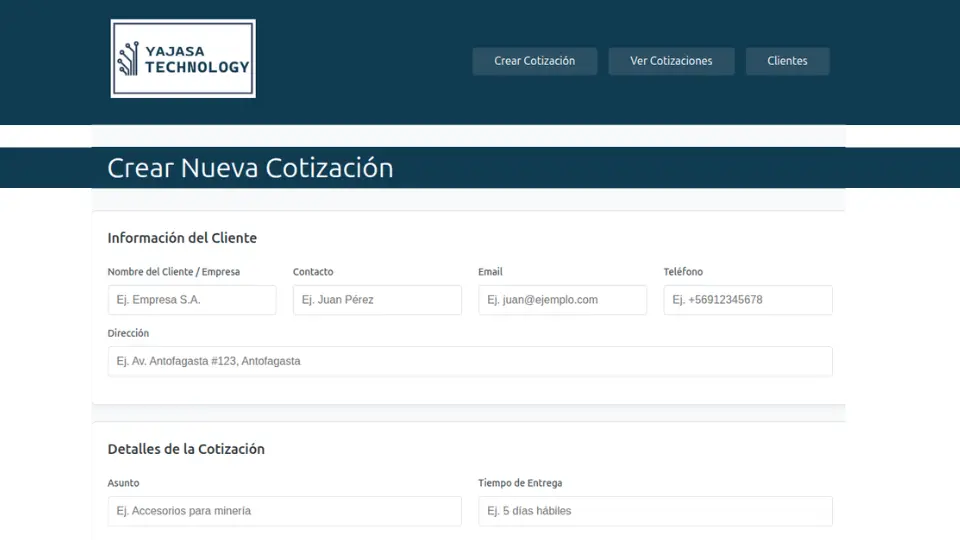The image size is (960, 540).
Task: Click into the Teléfono field
Action: coord(748,300)
